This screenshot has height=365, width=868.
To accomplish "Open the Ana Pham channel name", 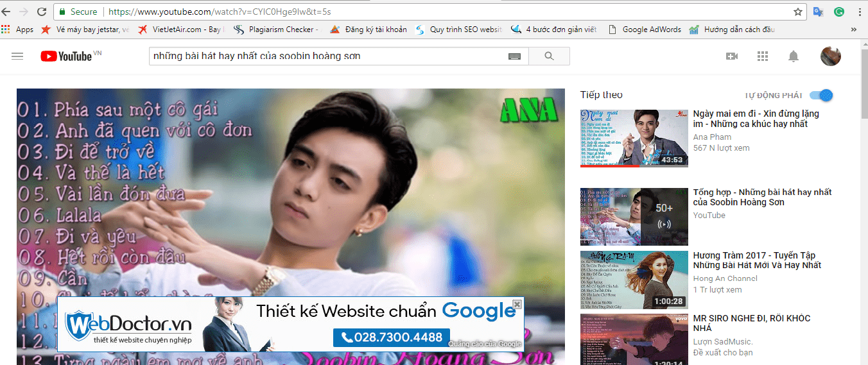I will [x=712, y=137].
